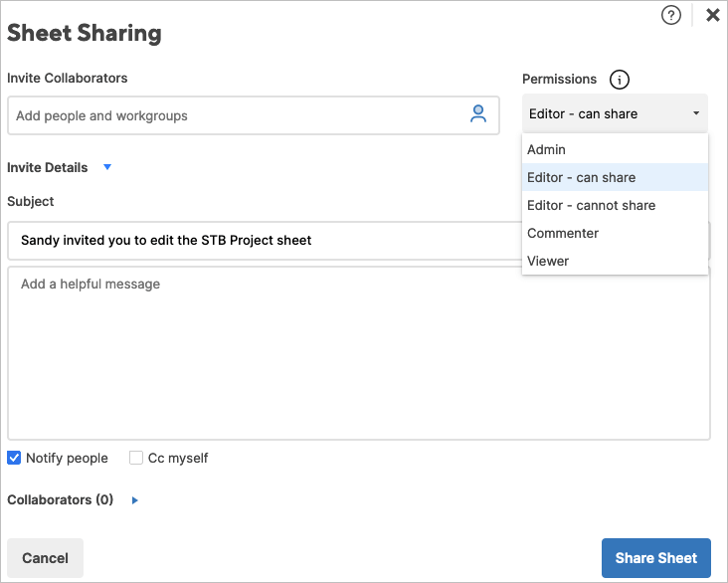The width and height of the screenshot is (728, 583).
Task: Select Viewer permission level
Action: 548,261
